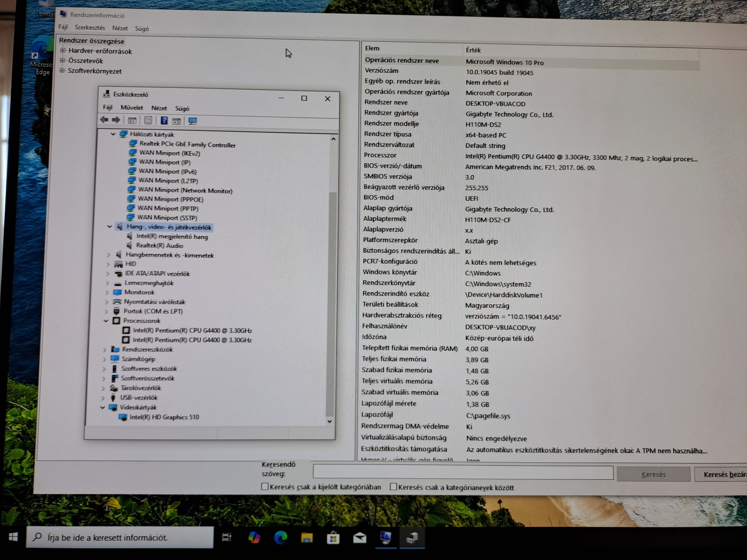The image size is (747, 560).
Task: Open the Fájl menu in Rendszerinformáció
Action: click(x=63, y=27)
